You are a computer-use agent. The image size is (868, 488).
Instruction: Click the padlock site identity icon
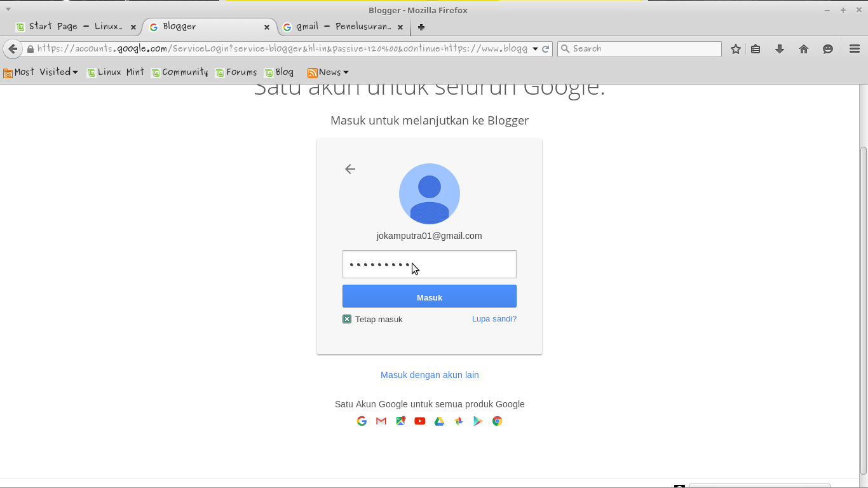pyautogui.click(x=30, y=49)
